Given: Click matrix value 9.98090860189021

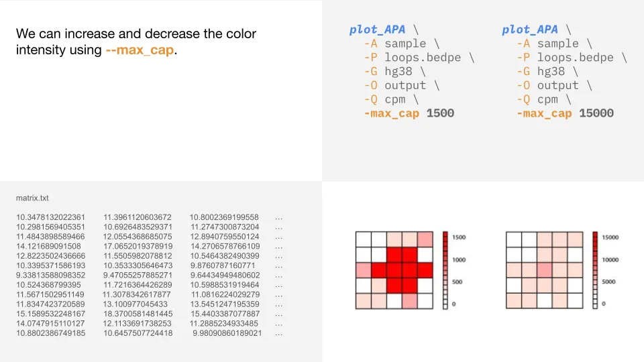Looking at the screenshot, I should pos(227,333).
